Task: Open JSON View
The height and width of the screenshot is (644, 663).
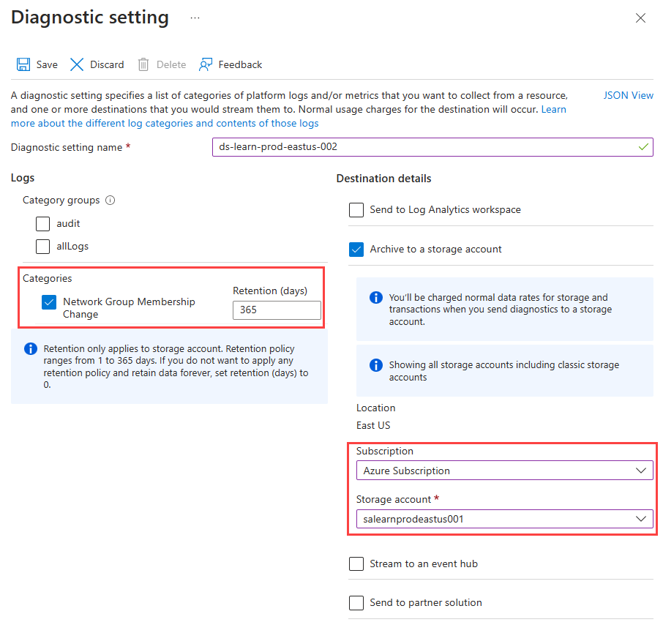Action: point(628,95)
